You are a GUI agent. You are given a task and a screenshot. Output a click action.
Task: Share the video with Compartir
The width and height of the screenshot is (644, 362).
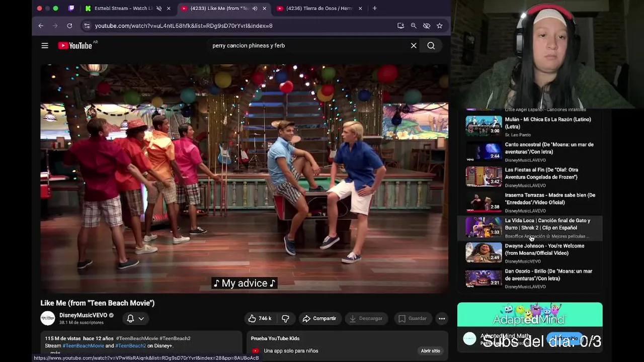(x=319, y=318)
